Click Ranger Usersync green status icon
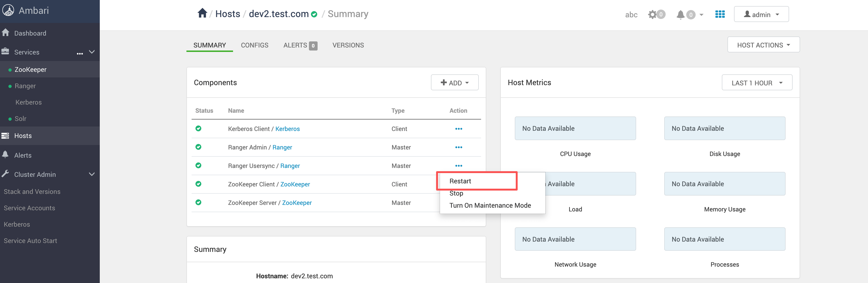Viewport: 868px width, 283px height. pyautogui.click(x=198, y=166)
